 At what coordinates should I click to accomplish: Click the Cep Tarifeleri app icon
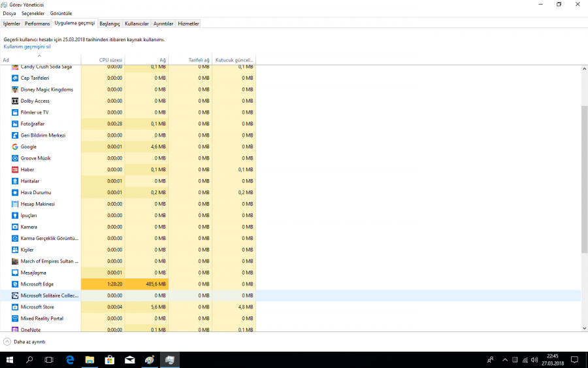point(15,78)
